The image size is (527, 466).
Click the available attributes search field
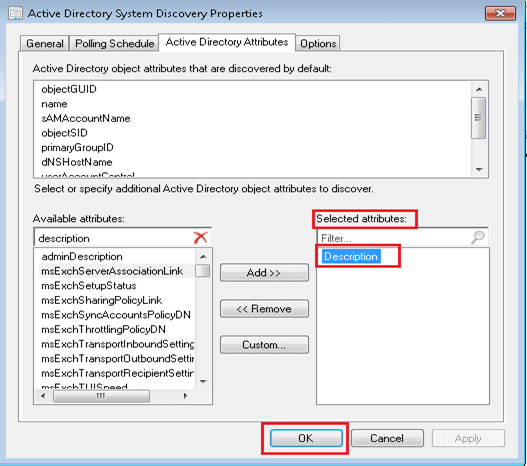coord(114,238)
